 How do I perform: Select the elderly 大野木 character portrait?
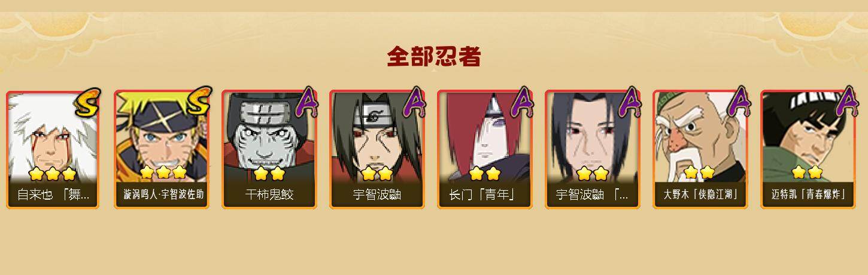click(x=700, y=149)
